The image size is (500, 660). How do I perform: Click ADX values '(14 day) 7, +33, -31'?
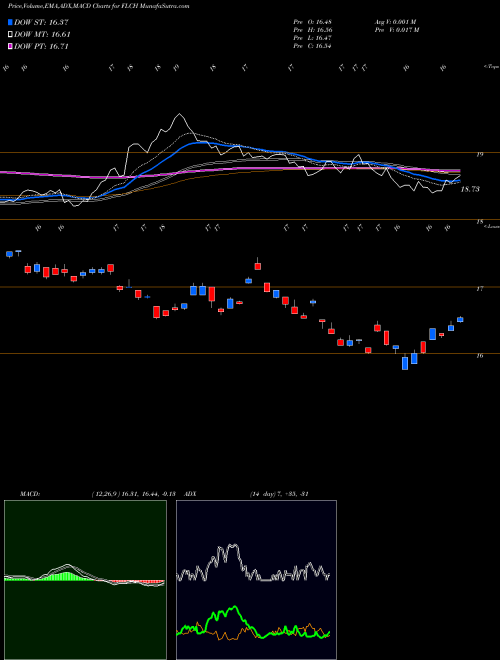tap(279, 494)
